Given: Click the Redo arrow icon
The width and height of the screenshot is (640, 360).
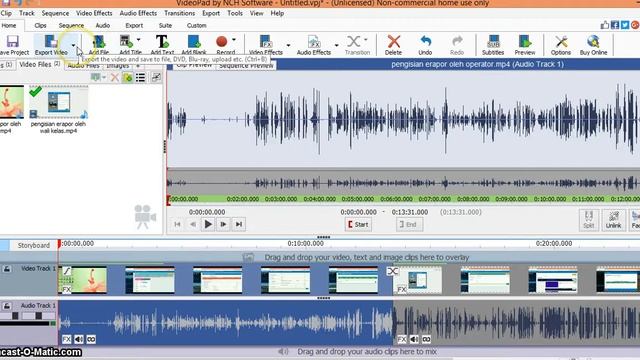Looking at the screenshot, I should 457,41.
